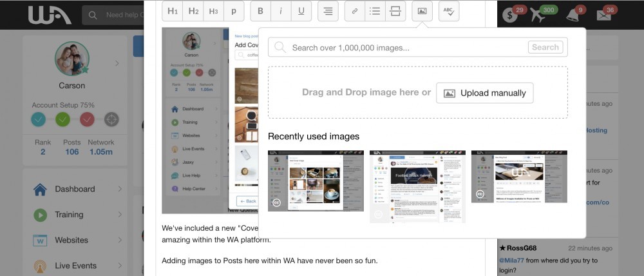Insert a bulleted list
This screenshot has width=644, height=276.
point(375,11)
